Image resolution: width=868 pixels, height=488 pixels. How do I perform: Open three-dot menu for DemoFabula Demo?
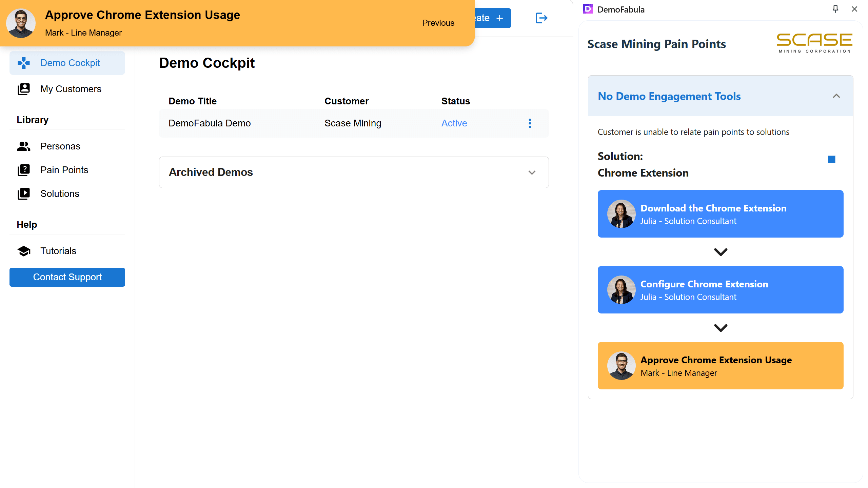coord(530,123)
